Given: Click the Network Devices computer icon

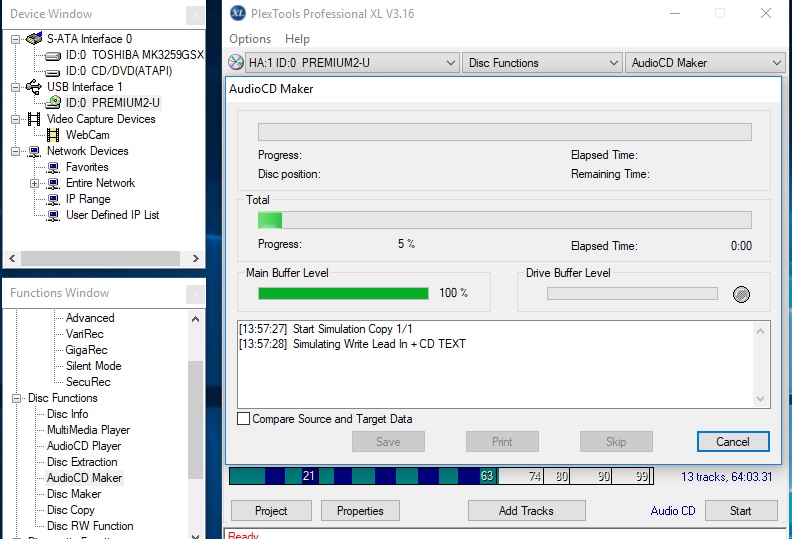Looking at the screenshot, I should tap(34, 151).
